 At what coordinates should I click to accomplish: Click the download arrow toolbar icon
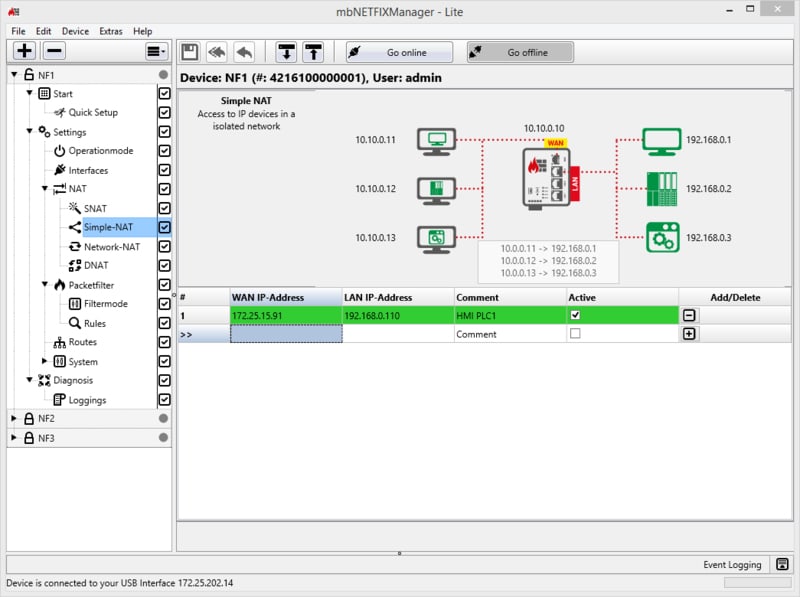pos(287,52)
